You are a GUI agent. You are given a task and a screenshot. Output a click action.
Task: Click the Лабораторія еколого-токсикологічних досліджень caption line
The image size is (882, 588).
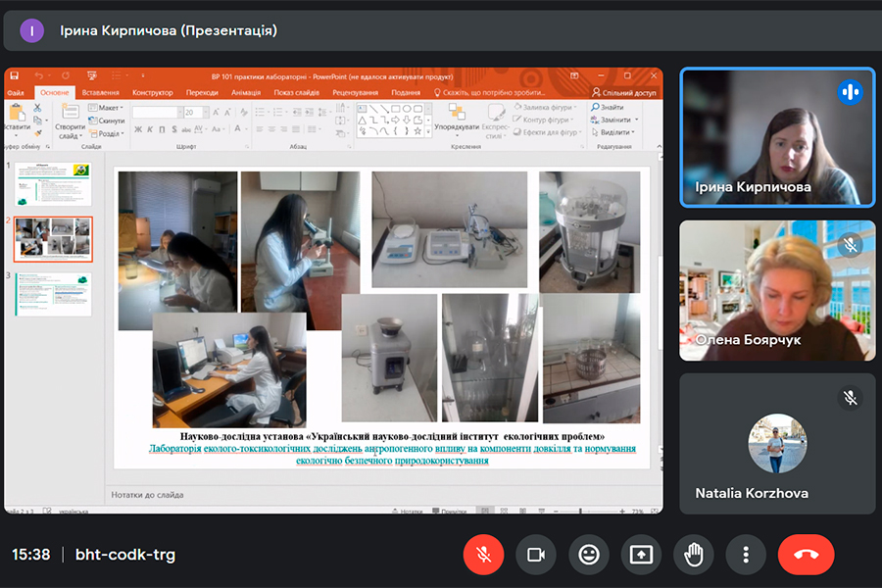pos(393,449)
